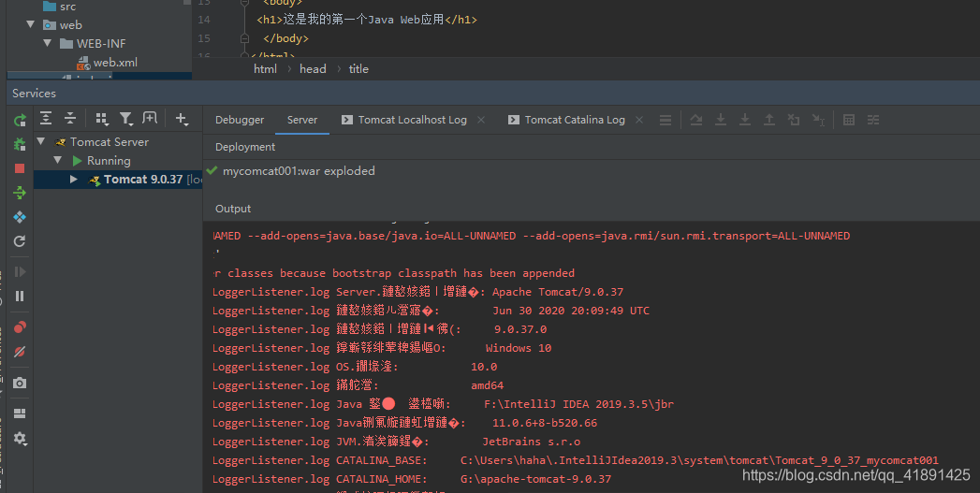Toggle the Mute Breakpoints icon
980x493 pixels.
click(x=20, y=352)
